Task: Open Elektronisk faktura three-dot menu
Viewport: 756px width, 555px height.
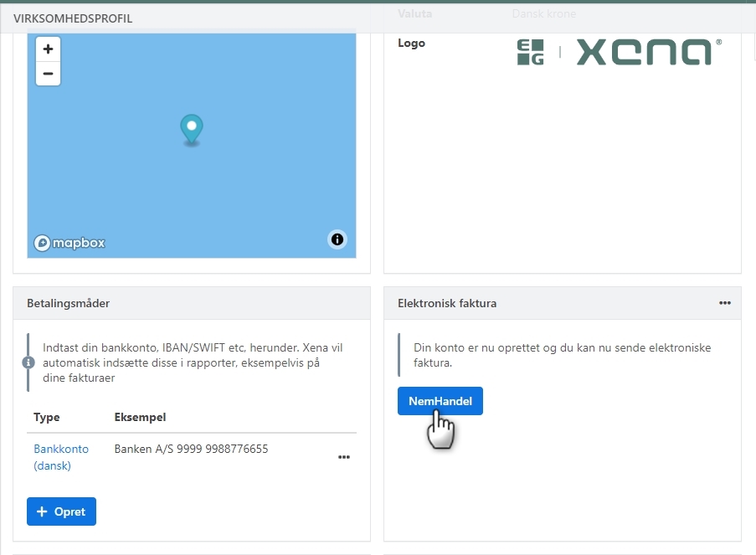Action: [724, 303]
